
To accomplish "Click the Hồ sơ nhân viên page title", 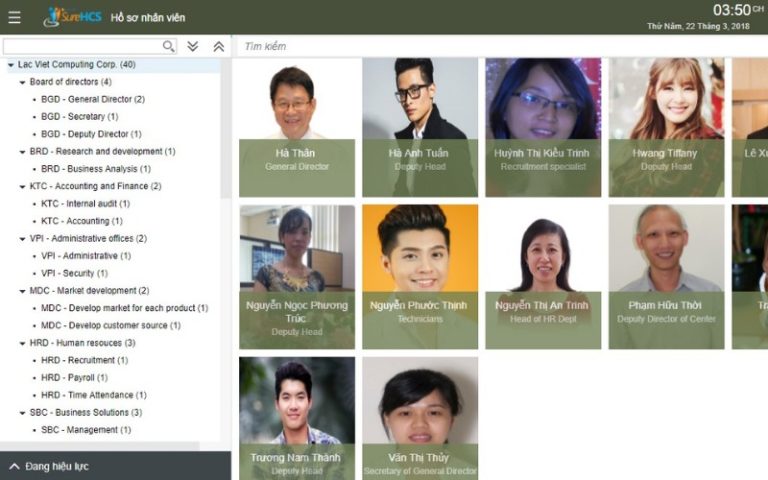I will pyautogui.click(x=147, y=18).
